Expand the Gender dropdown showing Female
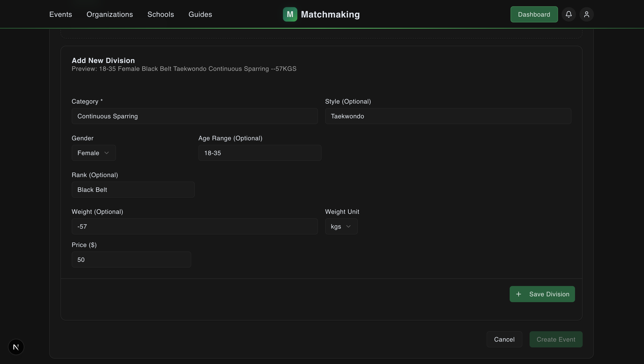Viewport: 644px width, 364px height. point(94,153)
